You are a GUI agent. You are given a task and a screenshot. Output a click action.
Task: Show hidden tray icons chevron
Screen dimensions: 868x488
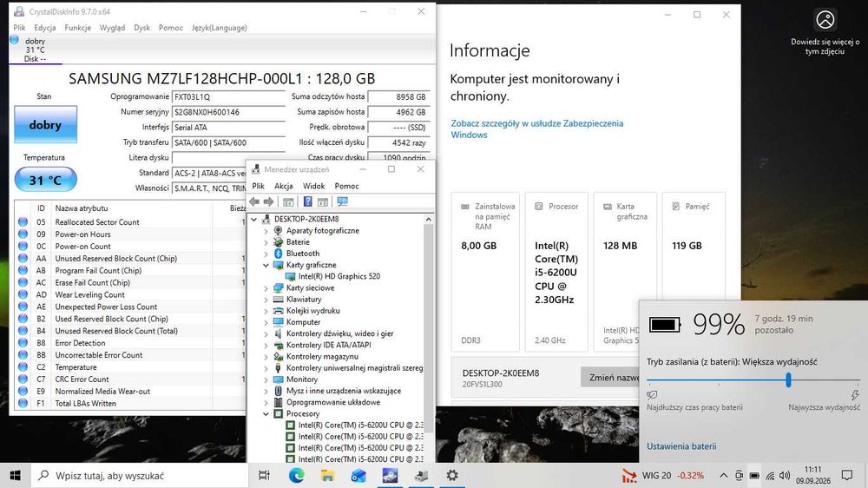(x=723, y=475)
